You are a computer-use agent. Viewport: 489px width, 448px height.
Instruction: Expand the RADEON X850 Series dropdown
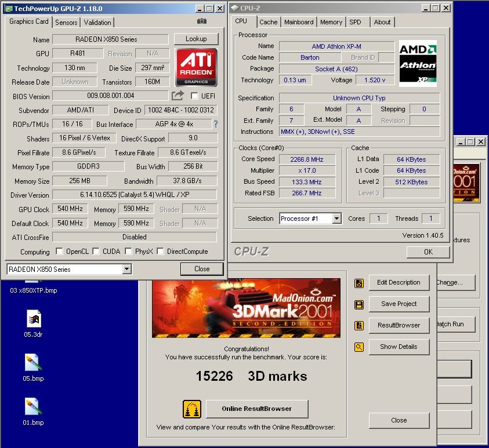[126, 269]
